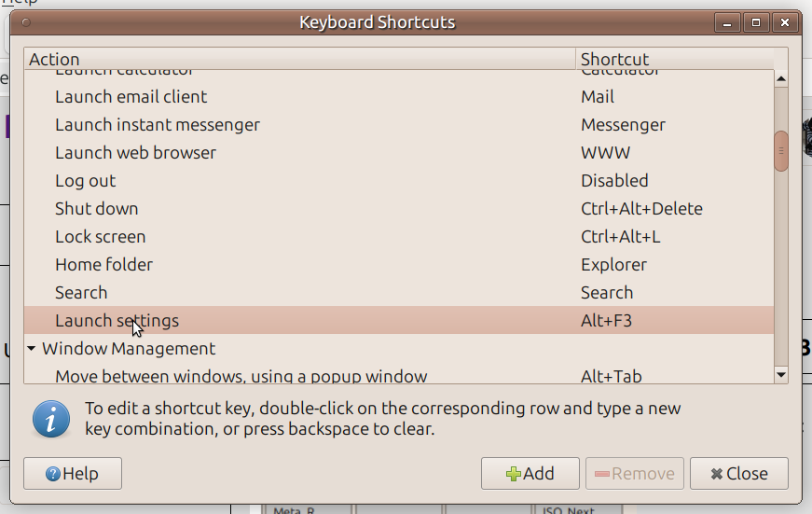Viewport: 812px width, 514px height.
Task: Click the Add shortcut button
Action: pos(530,474)
